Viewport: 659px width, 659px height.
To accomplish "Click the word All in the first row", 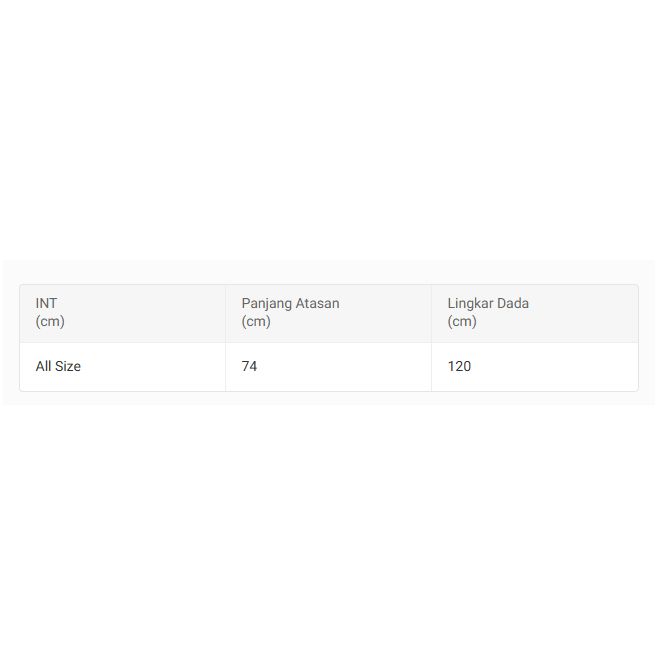I will [43, 367].
